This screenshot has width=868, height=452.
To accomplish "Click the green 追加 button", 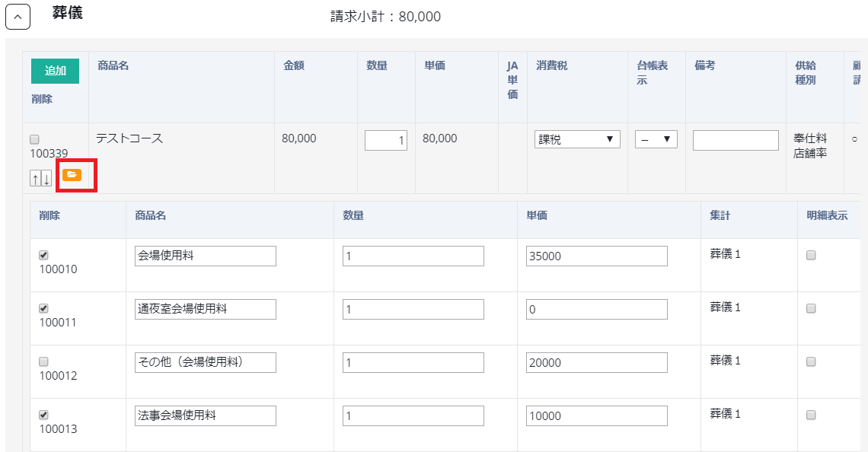I will pyautogui.click(x=55, y=71).
